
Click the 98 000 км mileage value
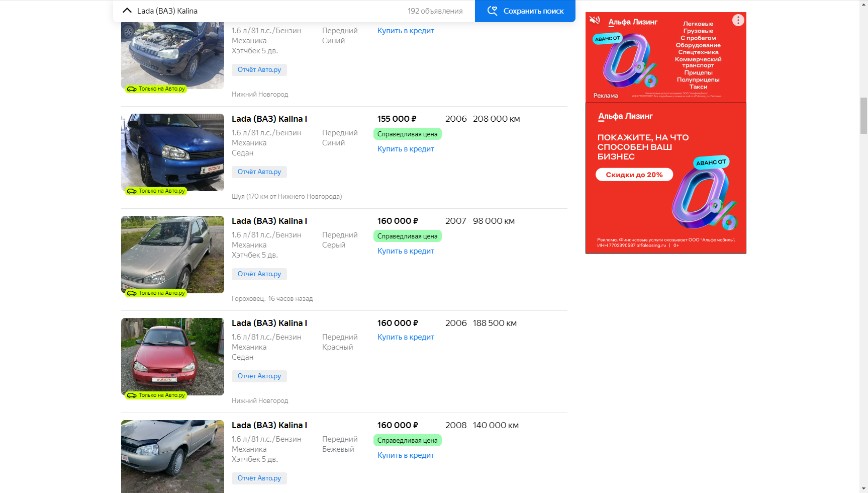494,221
